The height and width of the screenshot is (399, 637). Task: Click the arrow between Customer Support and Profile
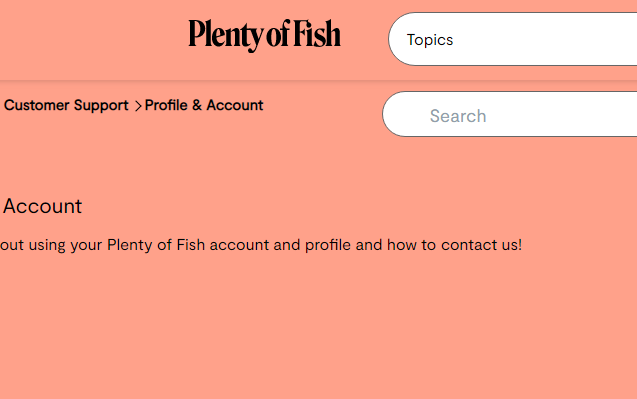[x=138, y=106]
